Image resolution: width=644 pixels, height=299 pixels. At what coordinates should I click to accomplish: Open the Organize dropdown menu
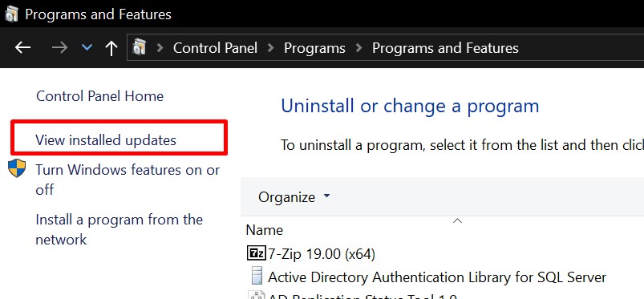(294, 197)
